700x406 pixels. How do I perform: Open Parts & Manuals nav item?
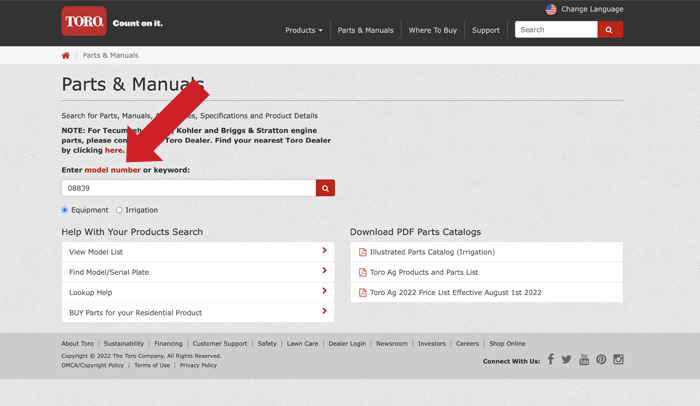point(366,30)
